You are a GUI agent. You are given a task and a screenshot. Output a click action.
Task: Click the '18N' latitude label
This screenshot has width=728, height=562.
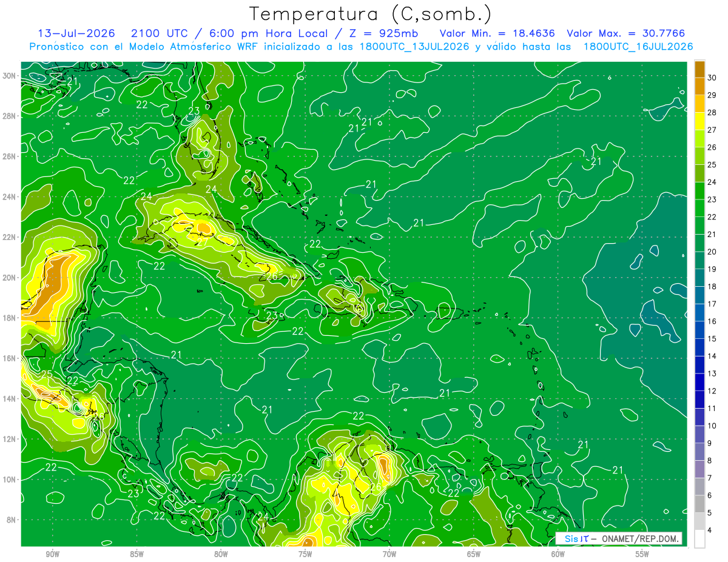[x=9, y=318]
